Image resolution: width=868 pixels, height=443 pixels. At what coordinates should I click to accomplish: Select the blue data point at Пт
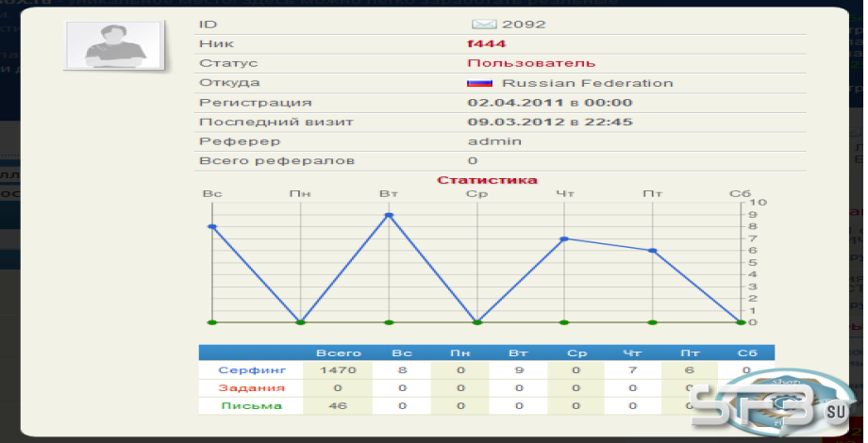pyautogui.click(x=653, y=251)
